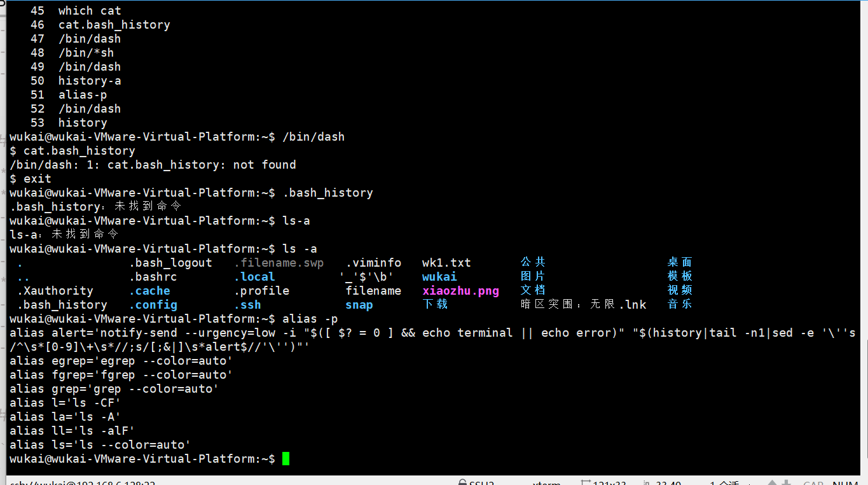Click the '公共' directory name
This screenshot has height=485, width=868.
[x=533, y=263]
